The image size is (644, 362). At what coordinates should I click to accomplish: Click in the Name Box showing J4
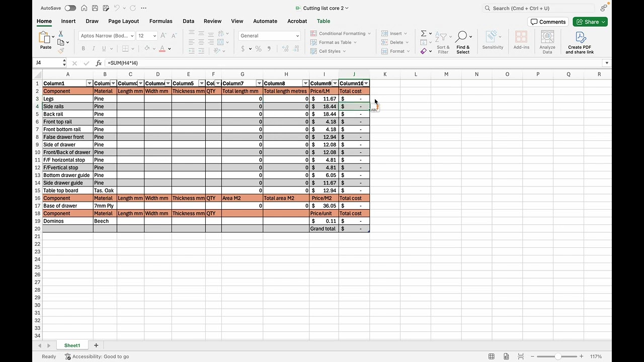[47, 63]
